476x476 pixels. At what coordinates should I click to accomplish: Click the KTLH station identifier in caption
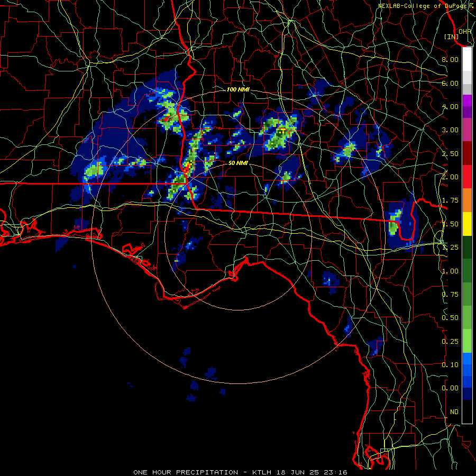(x=261, y=472)
